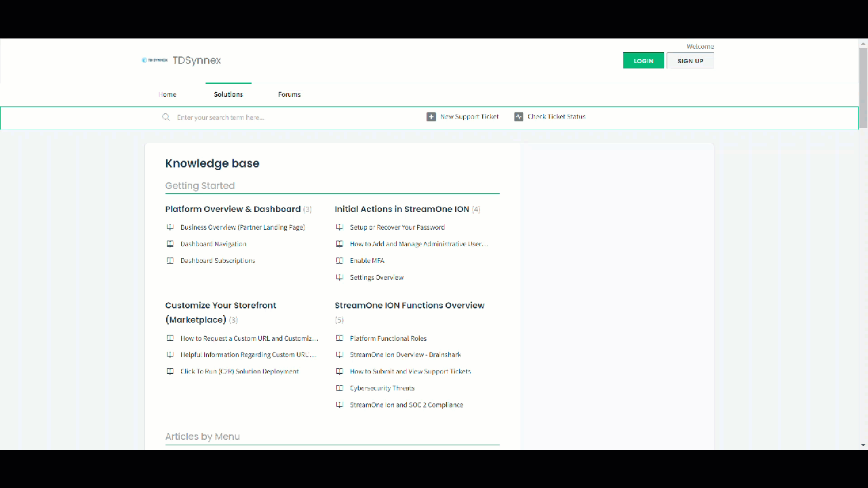The height and width of the screenshot is (488, 868).
Task: Click article icon beside Helpful Information Regarding Custom URL
Action: (170, 354)
